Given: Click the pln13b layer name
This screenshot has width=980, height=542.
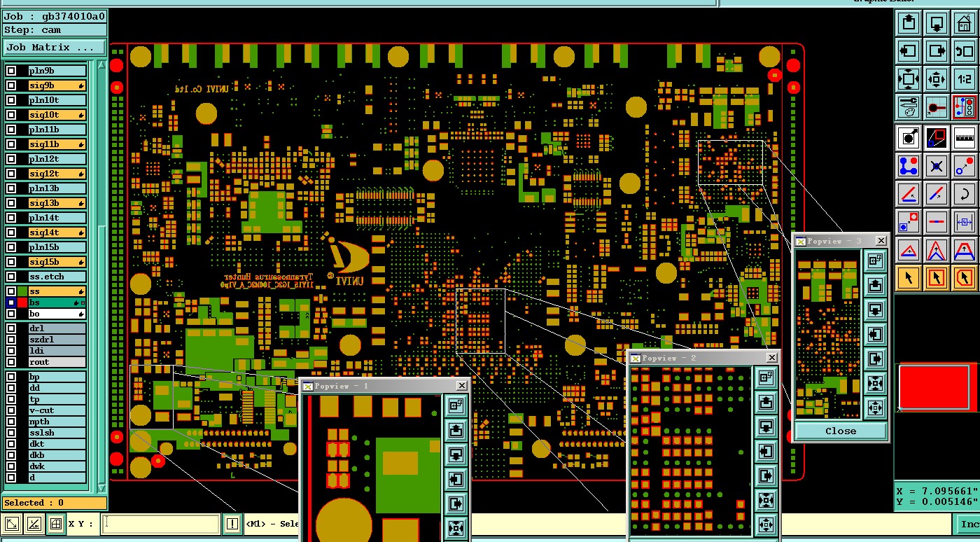Looking at the screenshot, I should 57,188.
